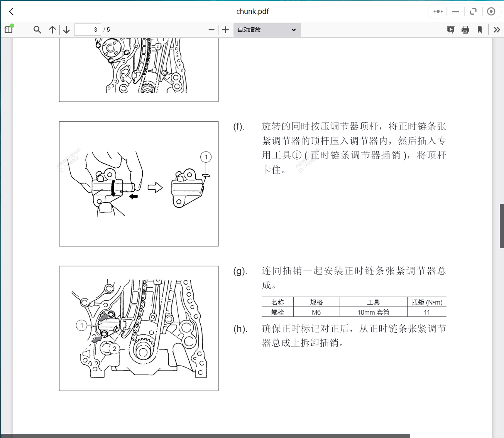Image resolution: width=504 pixels, height=438 pixels.
Task: Go to the previous page with up arrow
Action: 52,29
